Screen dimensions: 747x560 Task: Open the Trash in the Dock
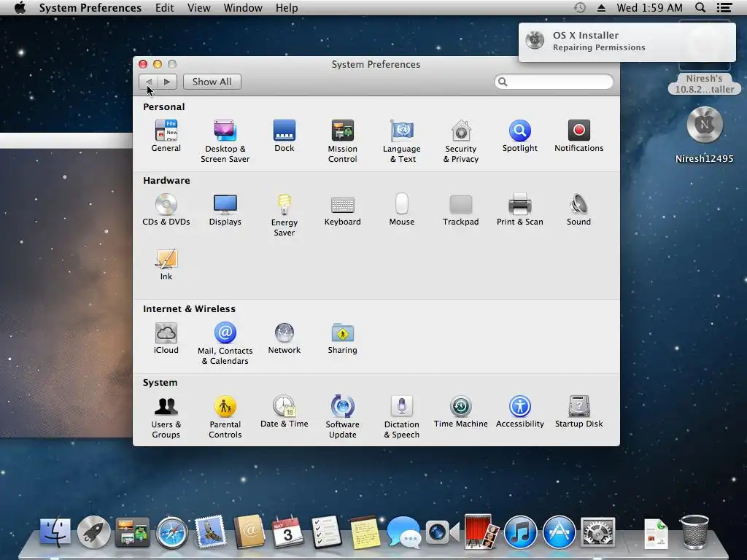pos(694,532)
